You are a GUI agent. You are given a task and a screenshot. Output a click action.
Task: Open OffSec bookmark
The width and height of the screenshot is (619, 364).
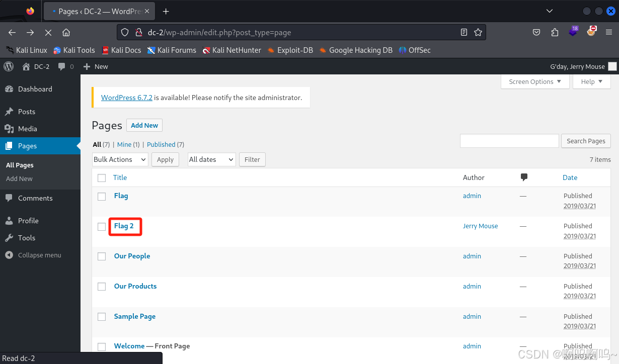click(415, 50)
